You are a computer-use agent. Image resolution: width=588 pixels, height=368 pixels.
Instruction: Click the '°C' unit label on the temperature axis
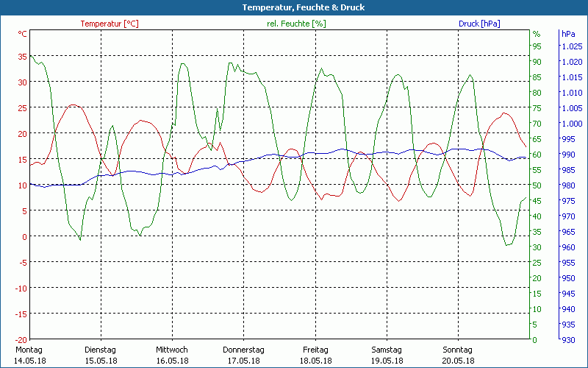pos(23,34)
